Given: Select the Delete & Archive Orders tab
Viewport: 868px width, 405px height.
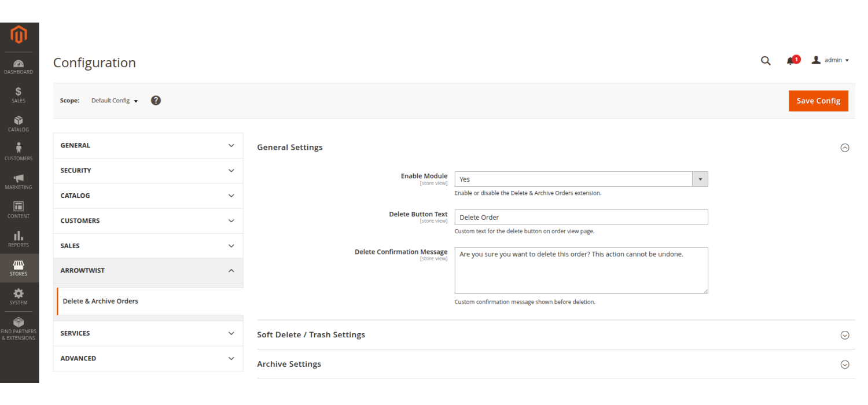Looking at the screenshot, I should pyautogui.click(x=101, y=301).
